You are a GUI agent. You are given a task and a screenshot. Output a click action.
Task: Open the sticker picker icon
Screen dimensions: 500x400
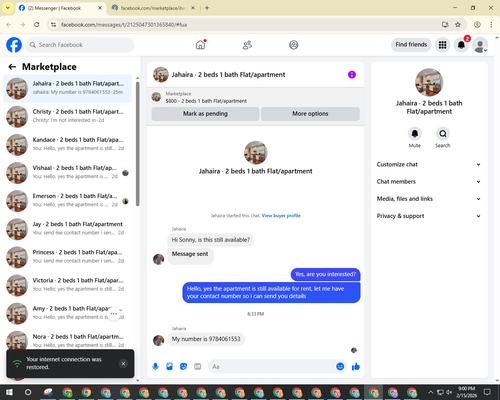pos(184,367)
